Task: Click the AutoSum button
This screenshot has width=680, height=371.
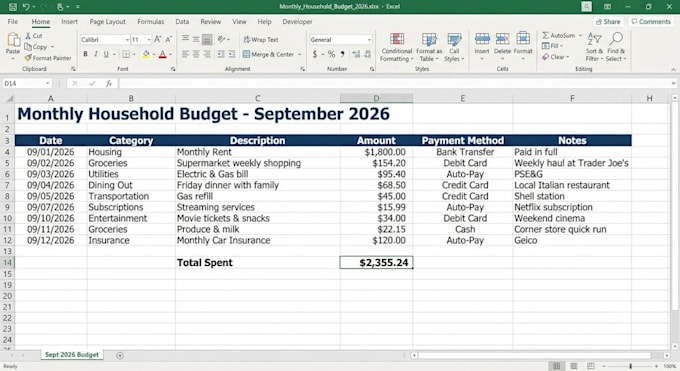Action: click(x=559, y=36)
